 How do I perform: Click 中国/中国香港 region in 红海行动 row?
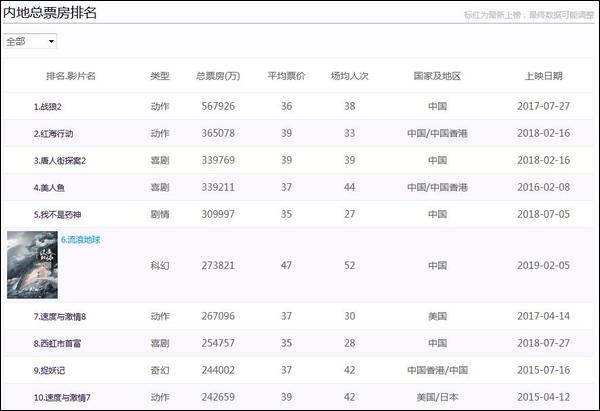[437, 134]
